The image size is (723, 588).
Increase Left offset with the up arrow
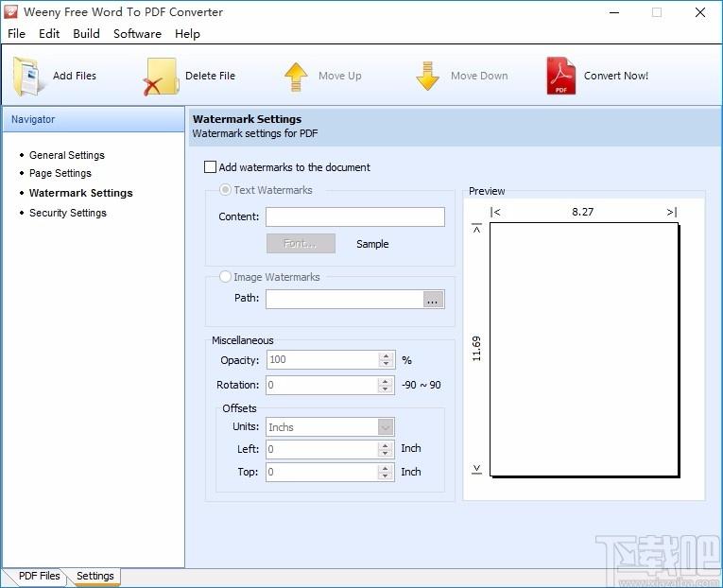[385, 445]
